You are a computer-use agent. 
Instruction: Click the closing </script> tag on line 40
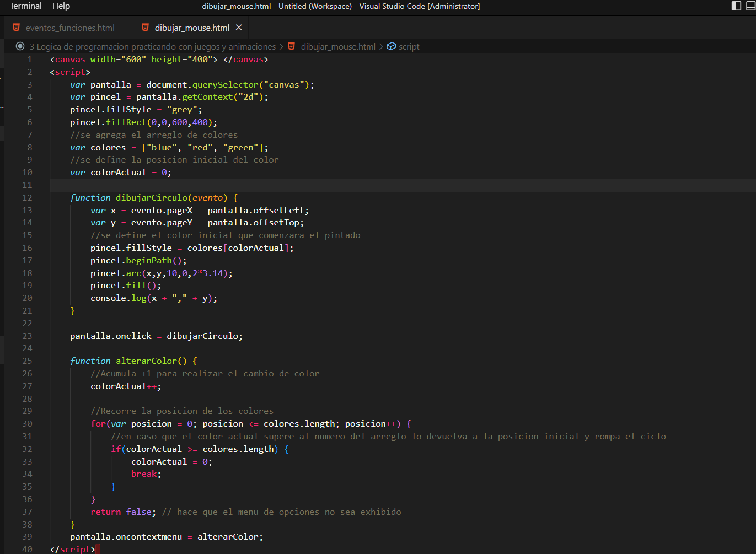pos(72,550)
